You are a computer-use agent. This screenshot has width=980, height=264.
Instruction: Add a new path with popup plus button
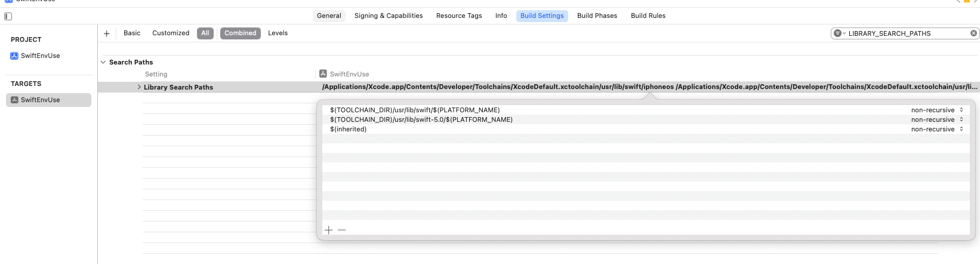(x=328, y=230)
